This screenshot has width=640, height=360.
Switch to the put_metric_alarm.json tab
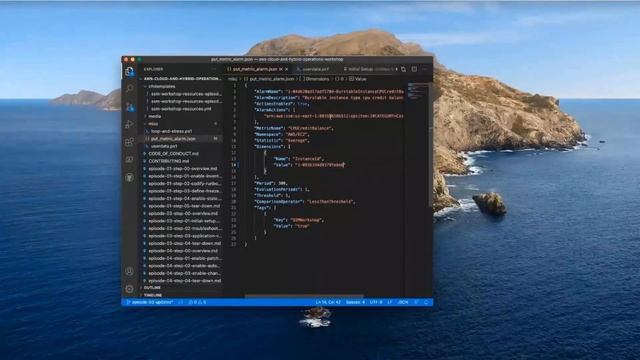coord(258,69)
